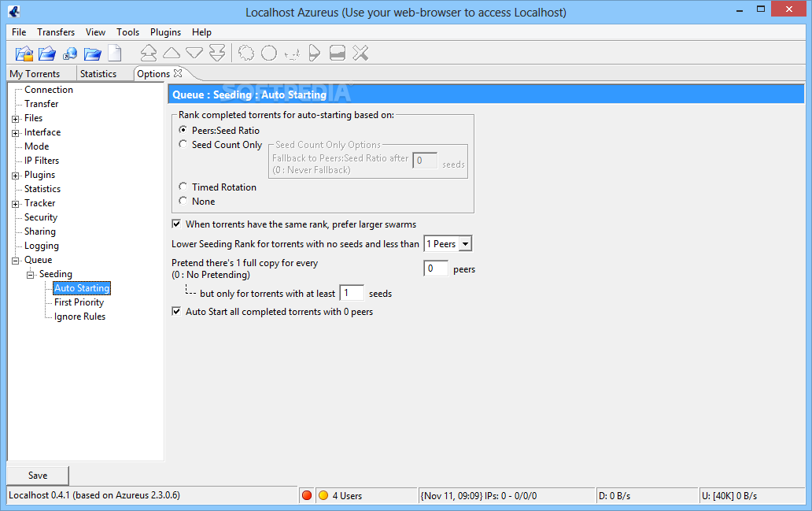Select IP Filters in options tree
This screenshot has height=511, width=812.
pos(42,160)
